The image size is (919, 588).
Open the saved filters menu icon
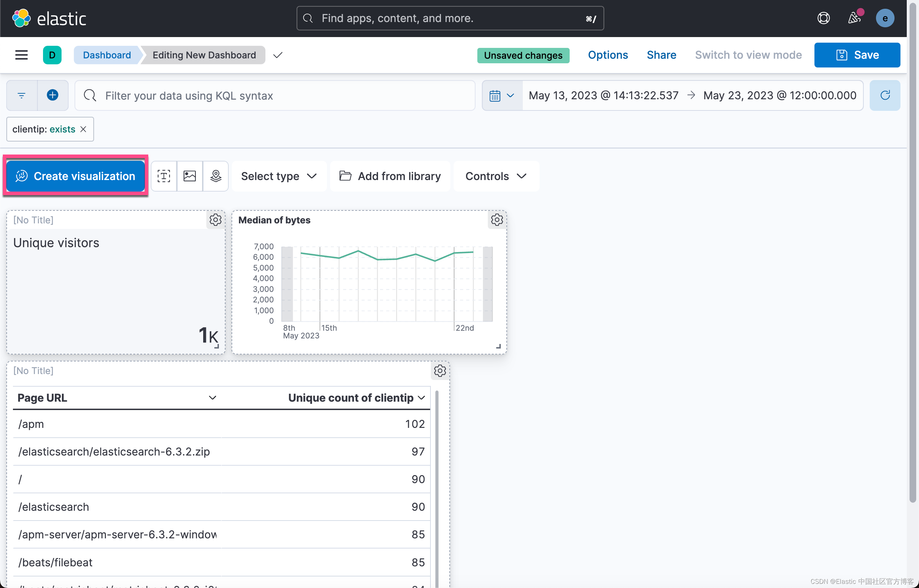coord(22,95)
